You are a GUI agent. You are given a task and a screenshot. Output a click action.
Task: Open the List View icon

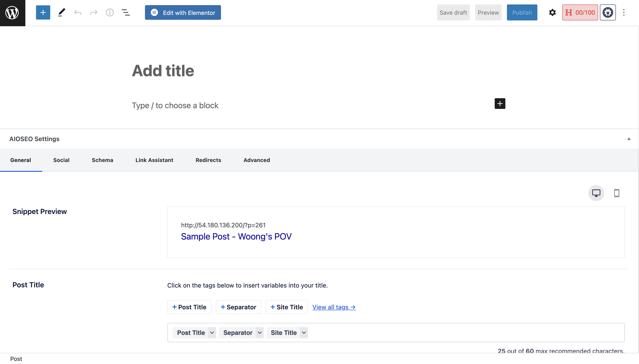(x=126, y=12)
